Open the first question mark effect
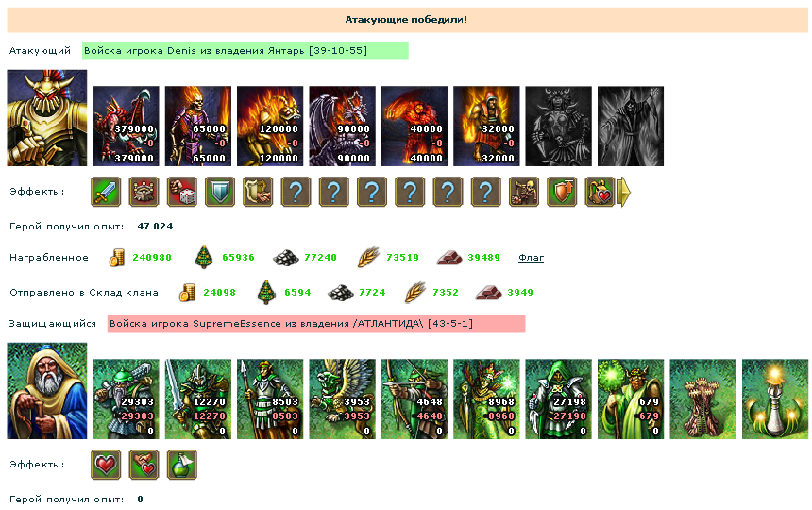The height and width of the screenshot is (510, 812). point(296,192)
